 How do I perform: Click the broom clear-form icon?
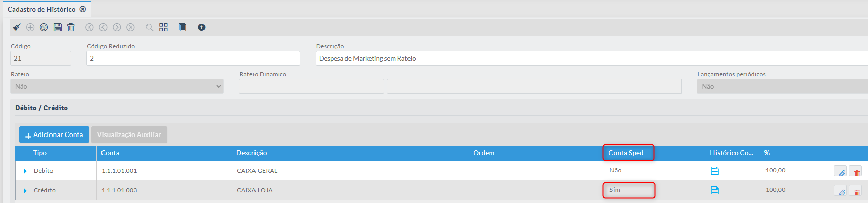17,27
